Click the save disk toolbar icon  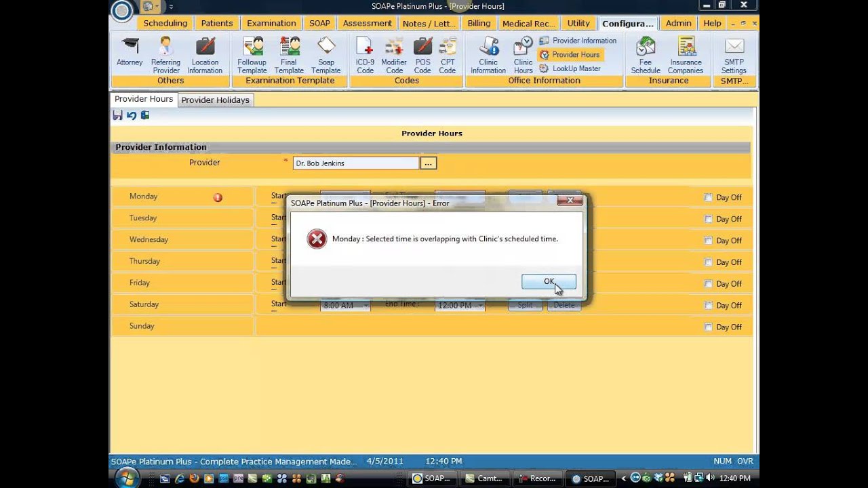(x=117, y=115)
